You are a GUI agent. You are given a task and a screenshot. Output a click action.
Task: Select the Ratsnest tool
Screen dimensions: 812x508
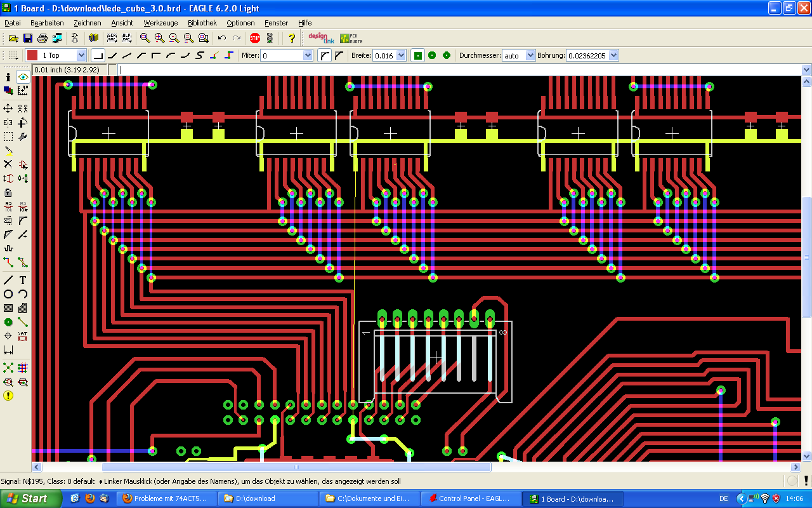pyautogui.click(x=8, y=368)
